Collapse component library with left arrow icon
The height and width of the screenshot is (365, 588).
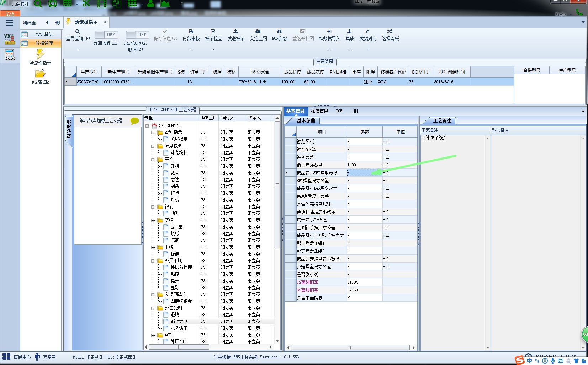(47, 23)
